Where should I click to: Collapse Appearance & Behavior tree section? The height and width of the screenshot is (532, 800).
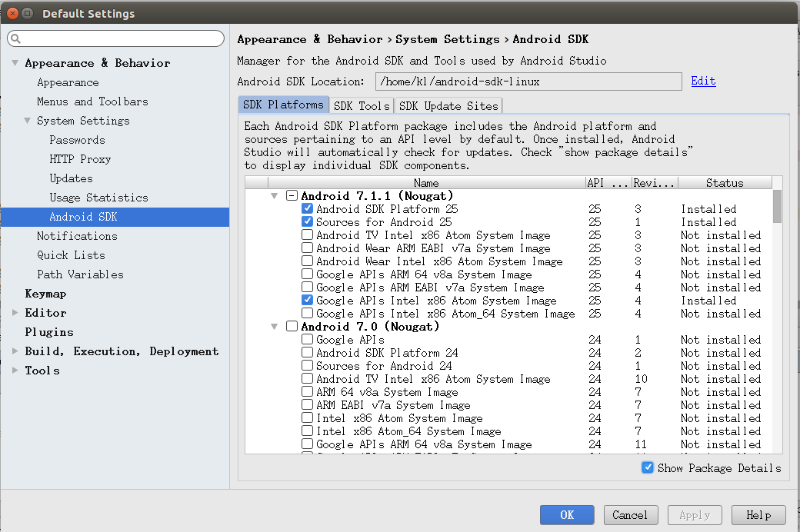[15, 63]
